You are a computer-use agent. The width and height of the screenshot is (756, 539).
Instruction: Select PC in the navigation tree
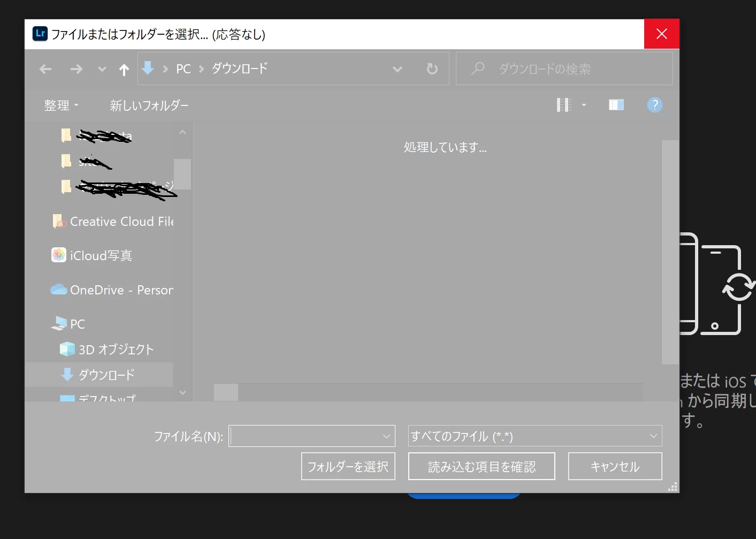tap(67, 324)
